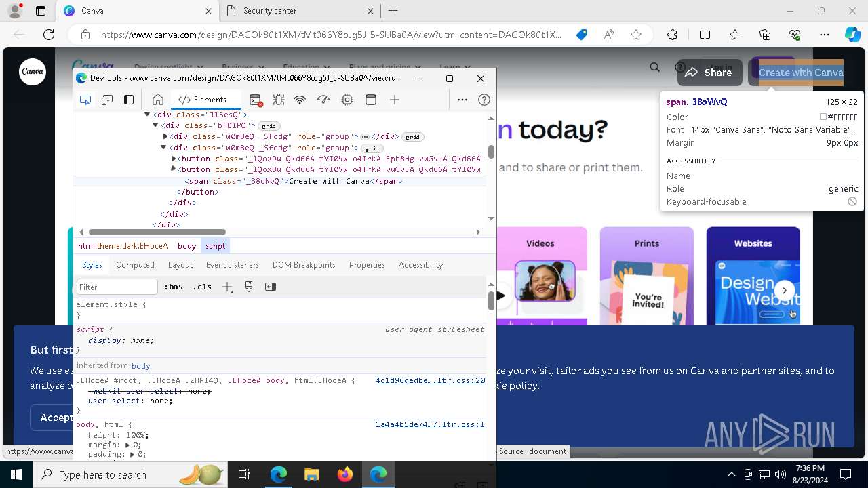This screenshot has width=868, height=488.
Task: Select the script breadcrumb item
Action: pyautogui.click(x=215, y=246)
